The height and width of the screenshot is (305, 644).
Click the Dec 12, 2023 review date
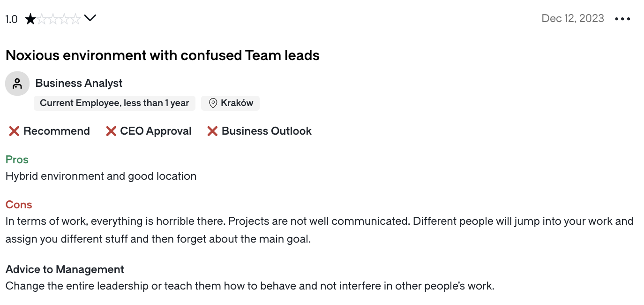tap(573, 18)
